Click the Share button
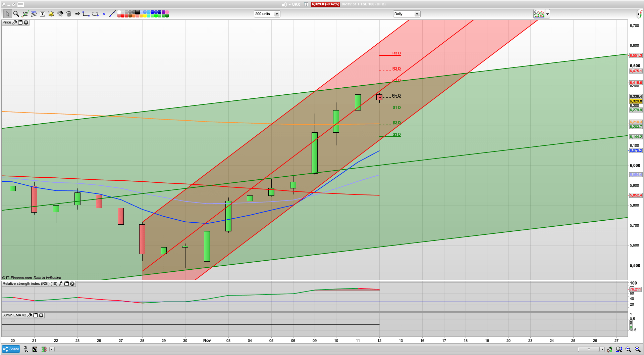Image resolution: width=644 pixels, height=355 pixels. pyautogui.click(x=10, y=349)
